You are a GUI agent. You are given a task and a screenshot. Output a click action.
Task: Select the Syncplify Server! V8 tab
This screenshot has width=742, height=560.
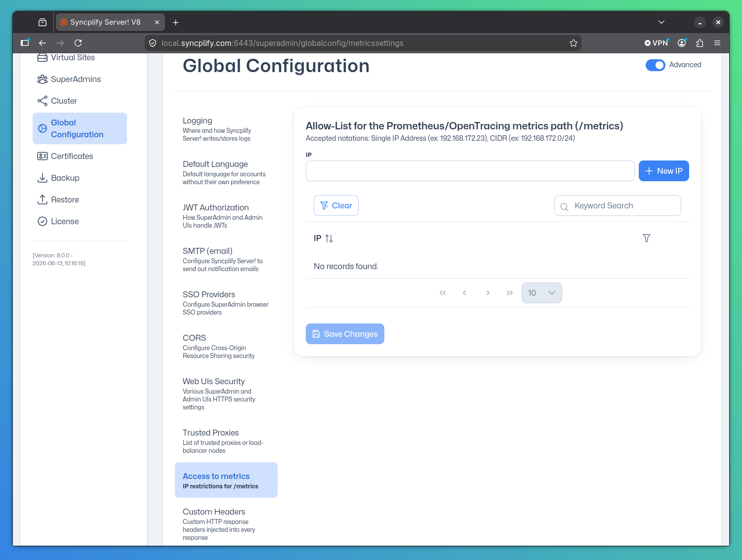[110, 22]
